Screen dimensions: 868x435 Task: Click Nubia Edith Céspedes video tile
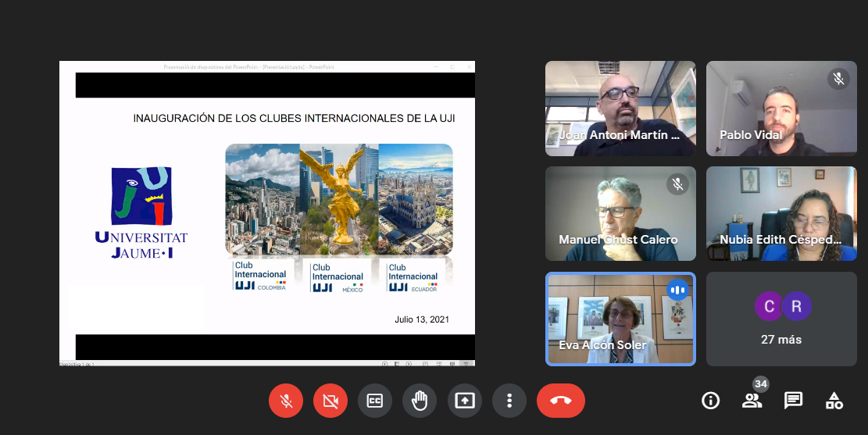point(780,213)
